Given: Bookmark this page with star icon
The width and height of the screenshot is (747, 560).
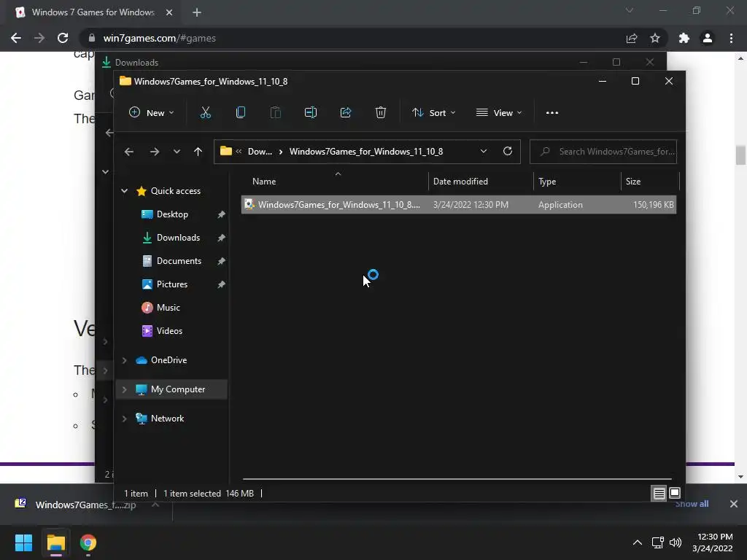Looking at the screenshot, I should [x=655, y=38].
